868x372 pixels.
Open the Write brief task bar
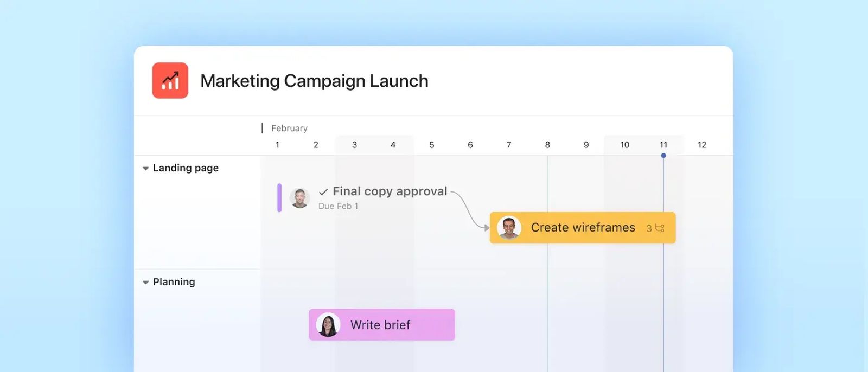click(382, 325)
